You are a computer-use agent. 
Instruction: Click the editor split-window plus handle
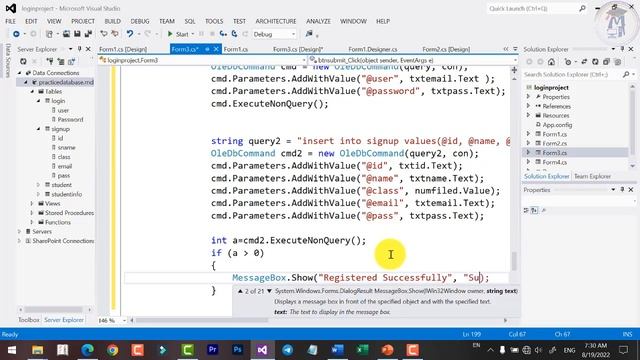514,70
